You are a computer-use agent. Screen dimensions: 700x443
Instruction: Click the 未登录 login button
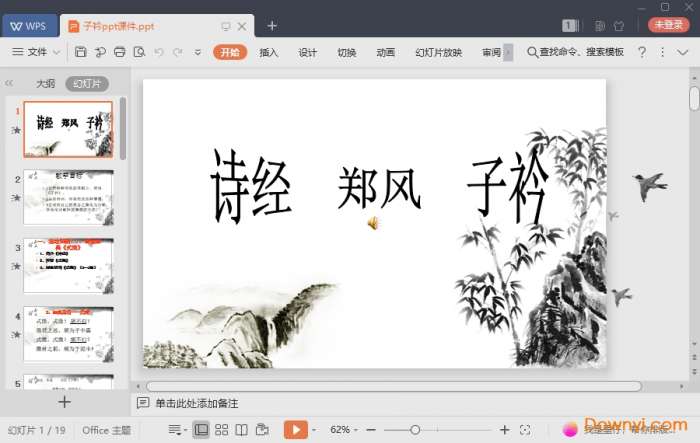tap(668, 25)
